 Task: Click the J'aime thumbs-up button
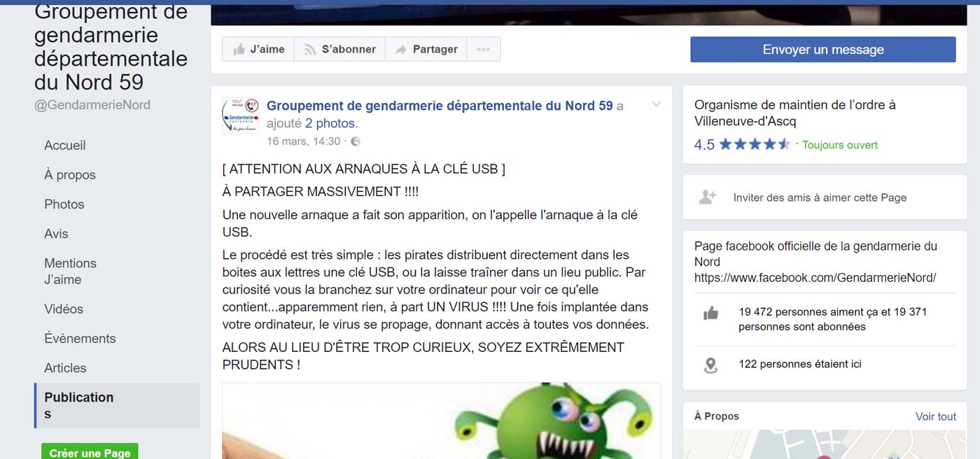click(x=258, y=50)
